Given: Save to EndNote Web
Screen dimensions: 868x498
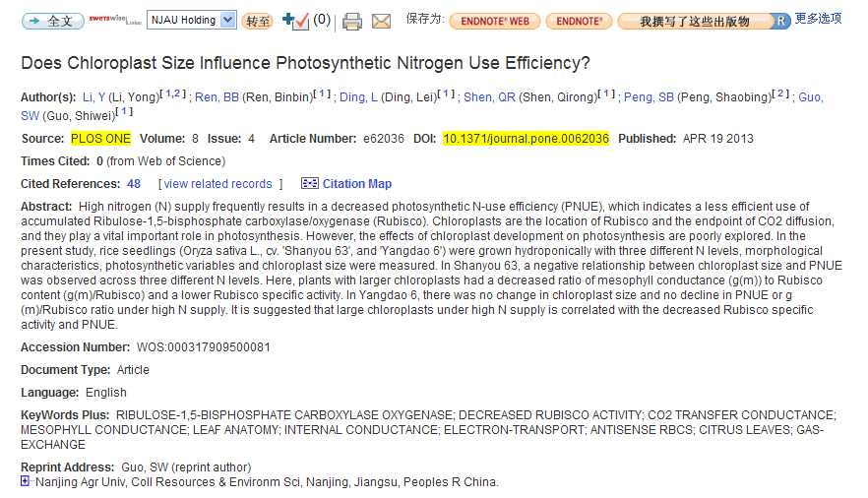Looking at the screenshot, I should tap(495, 21).
